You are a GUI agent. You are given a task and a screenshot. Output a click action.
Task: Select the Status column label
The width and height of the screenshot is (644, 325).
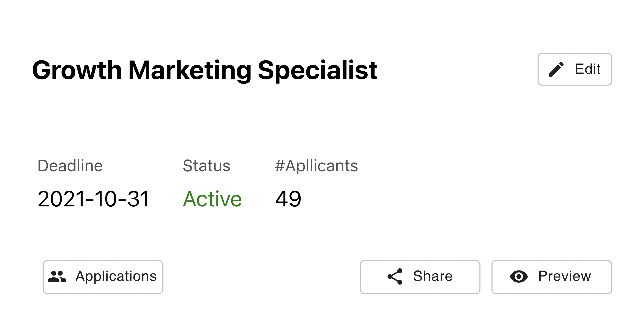click(207, 166)
